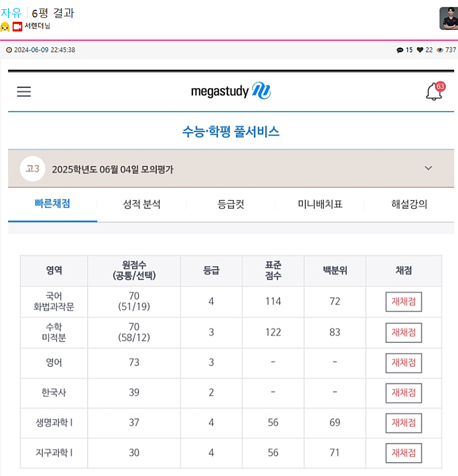Select the 2025학년도 06월 04일 모의평가 selector

112,169
